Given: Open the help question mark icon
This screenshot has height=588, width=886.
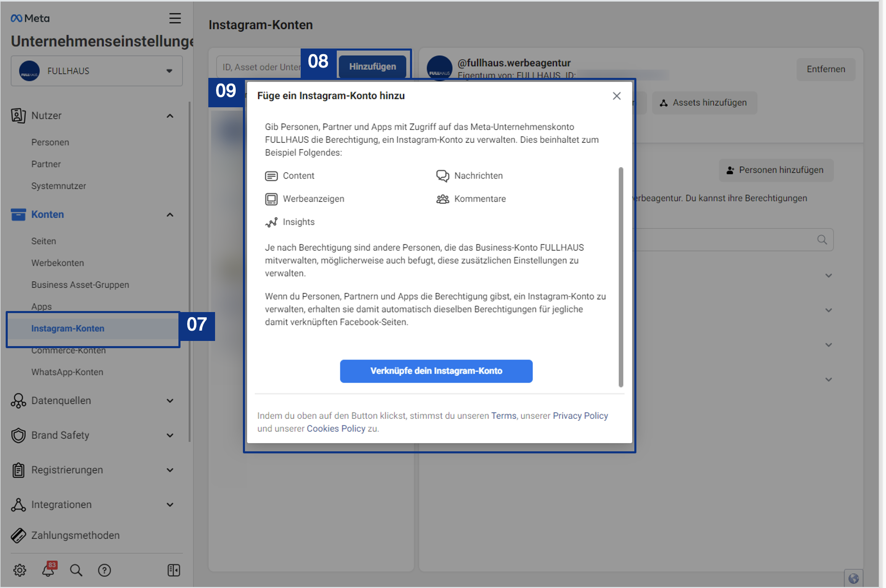Looking at the screenshot, I should [x=104, y=570].
